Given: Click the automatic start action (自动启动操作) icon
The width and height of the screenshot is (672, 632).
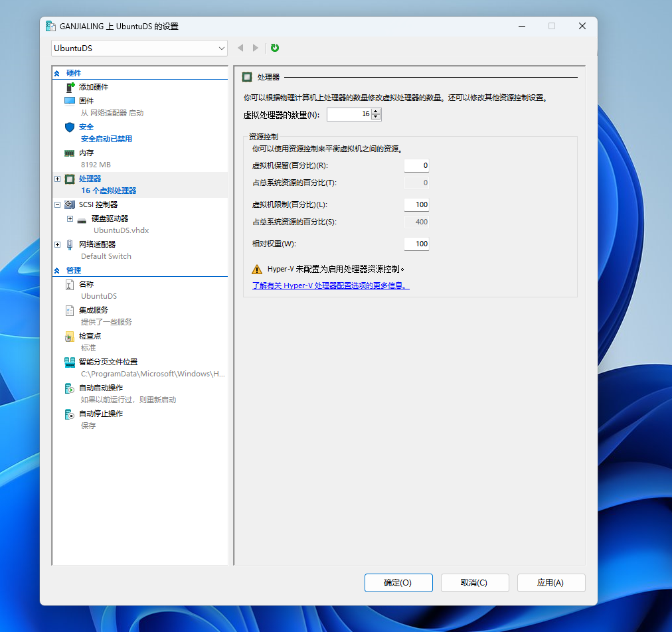Looking at the screenshot, I should pyautogui.click(x=70, y=388).
